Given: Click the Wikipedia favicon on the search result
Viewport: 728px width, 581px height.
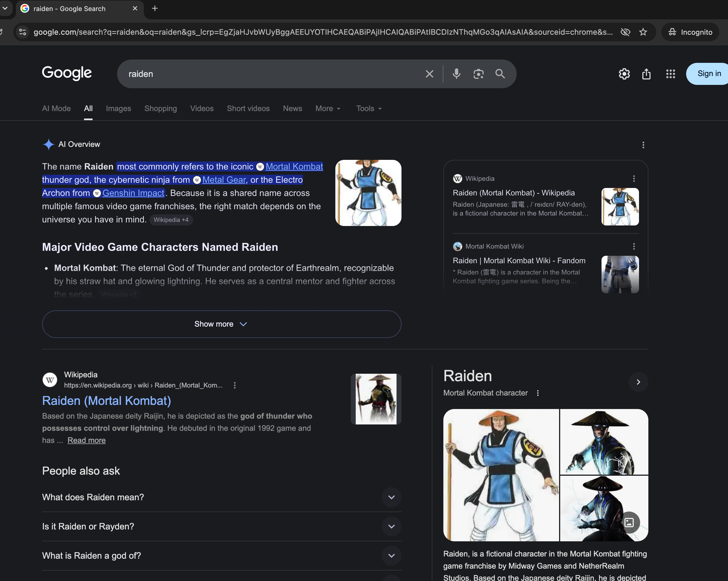Looking at the screenshot, I should (50, 380).
